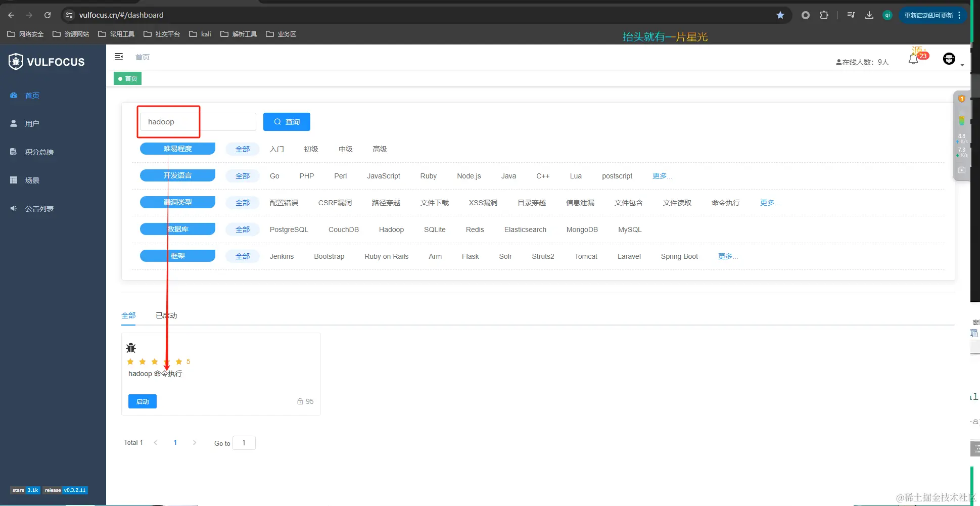Screen dimensions: 980x506
Task: Expand 更多 in the 漏洞类型 row
Action: click(770, 203)
